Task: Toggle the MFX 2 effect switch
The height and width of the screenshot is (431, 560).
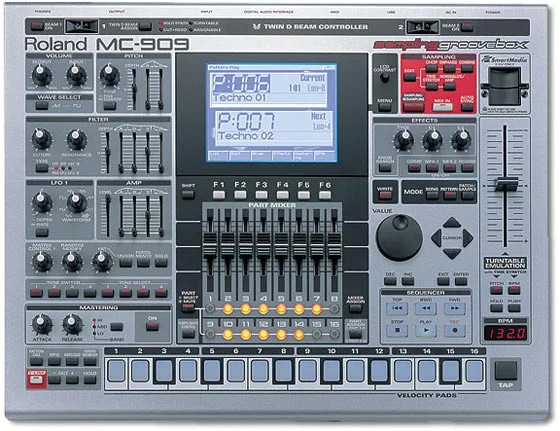Action: 449,167
